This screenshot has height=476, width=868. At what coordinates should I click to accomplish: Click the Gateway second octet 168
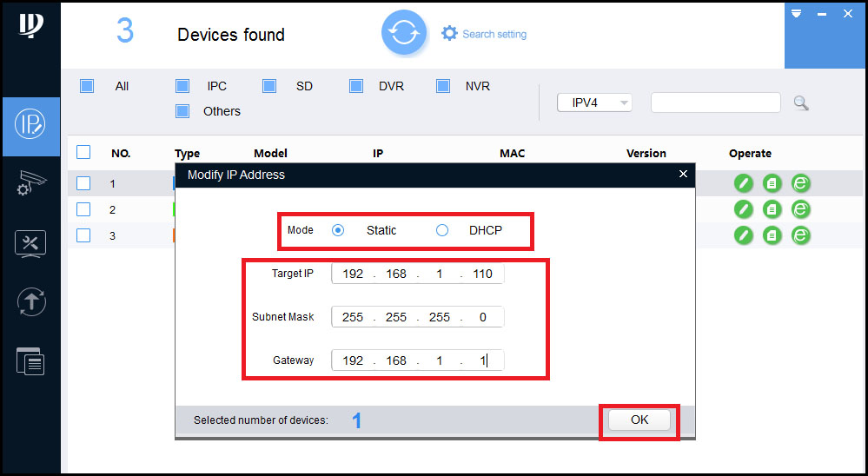tap(396, 360)
